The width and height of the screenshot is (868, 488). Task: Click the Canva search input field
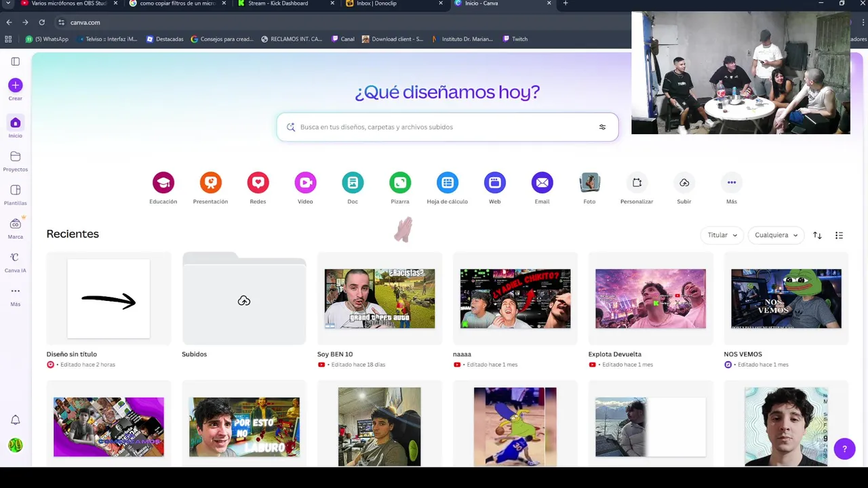point(448,127)
